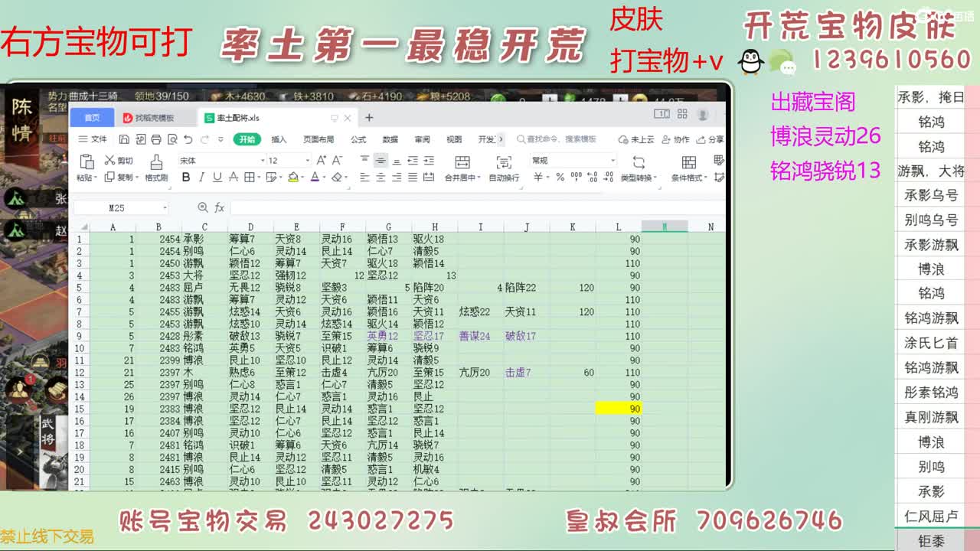This screenshot has height=551, width=980.
Task: Click the Collaborate (协作) button
Action: [x=675, y=139]
